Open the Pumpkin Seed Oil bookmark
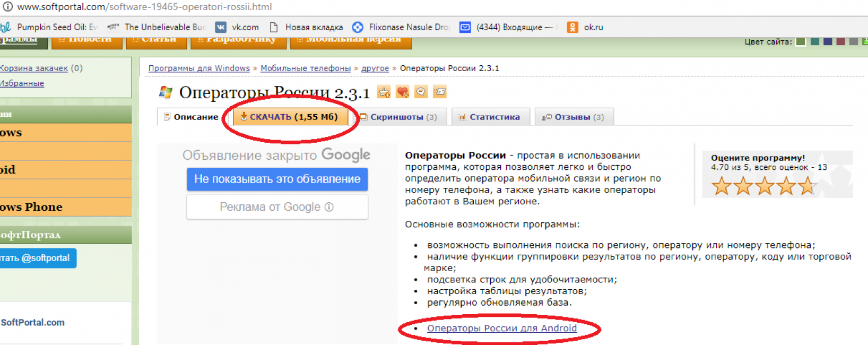868x345 pixels. tap(49, 27)
